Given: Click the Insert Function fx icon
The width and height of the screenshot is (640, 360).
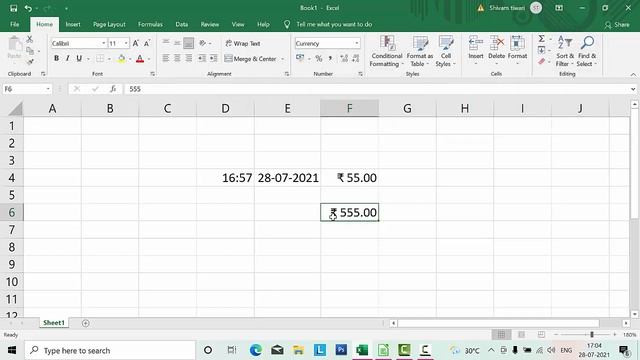Looking at the screenshot, I should coord(113,89).
